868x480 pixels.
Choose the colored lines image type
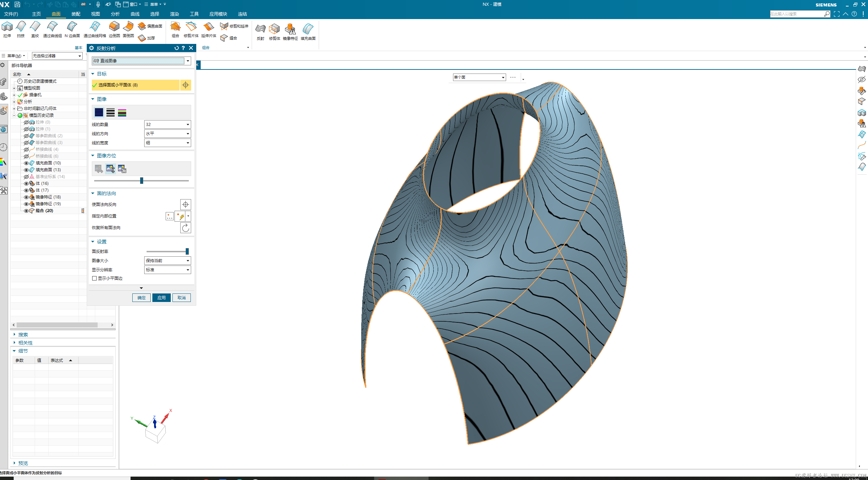(x=122, y=112)
